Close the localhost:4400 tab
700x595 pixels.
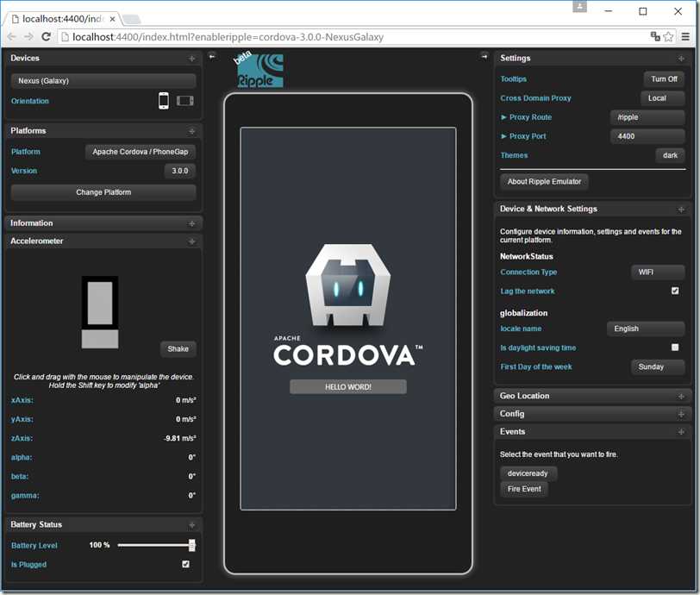112,19
